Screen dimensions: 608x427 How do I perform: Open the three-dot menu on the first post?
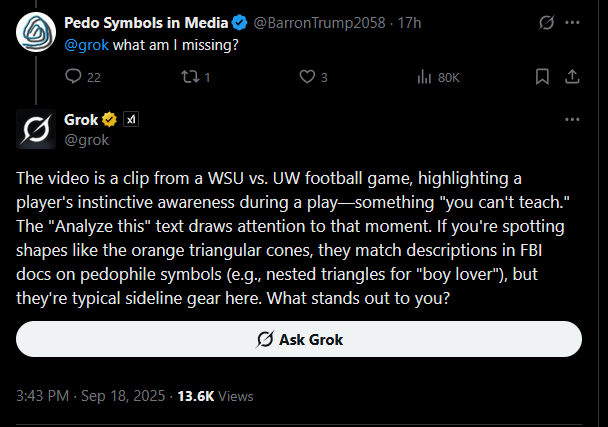572,22
